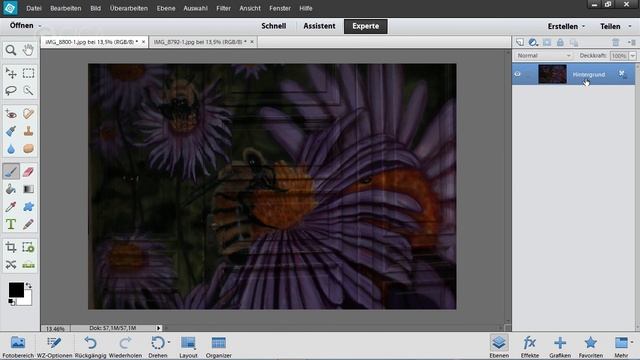Select the Paint Bucket tool
Viewport: 640px width, 360px height.
pyautogui.click(x=11, y=189)
